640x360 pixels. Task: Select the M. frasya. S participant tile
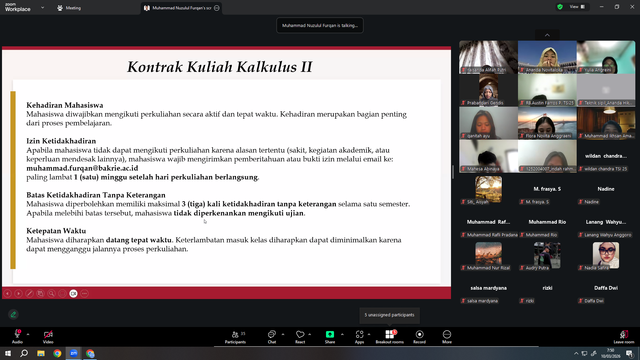(x=547, y=189)
